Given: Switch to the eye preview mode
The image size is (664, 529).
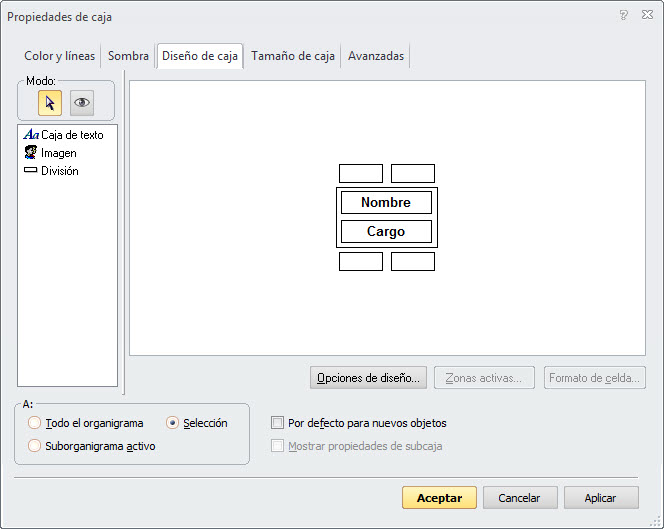Looking at the screenshot, I should point(82,103).
